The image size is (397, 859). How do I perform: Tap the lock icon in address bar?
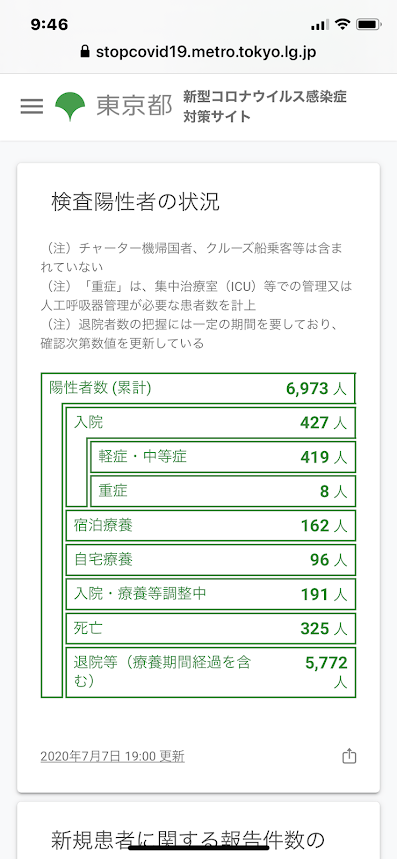click(x=84, y=52)
